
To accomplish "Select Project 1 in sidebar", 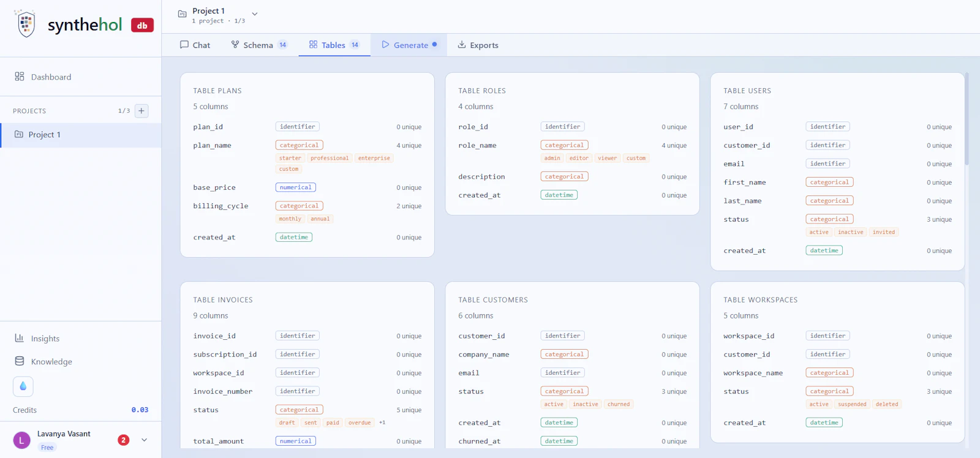I will 81,135.
